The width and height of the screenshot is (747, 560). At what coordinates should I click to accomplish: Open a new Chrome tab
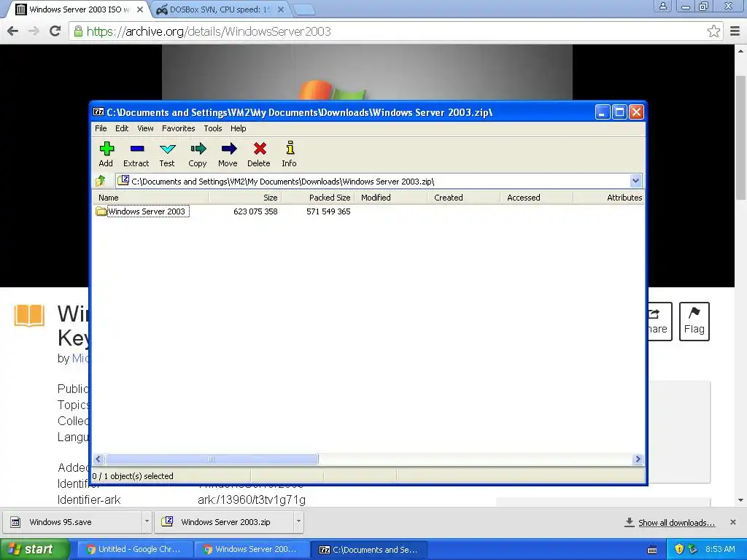click(303, 9)
